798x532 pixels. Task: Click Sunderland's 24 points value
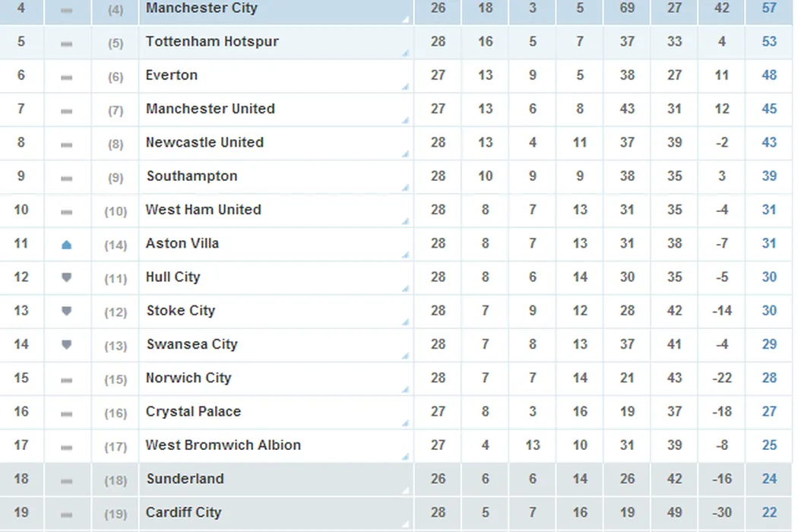point(769,479)
